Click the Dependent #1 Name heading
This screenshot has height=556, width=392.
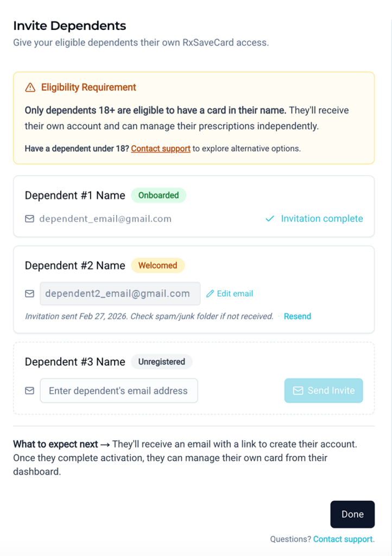click(75, 195)
